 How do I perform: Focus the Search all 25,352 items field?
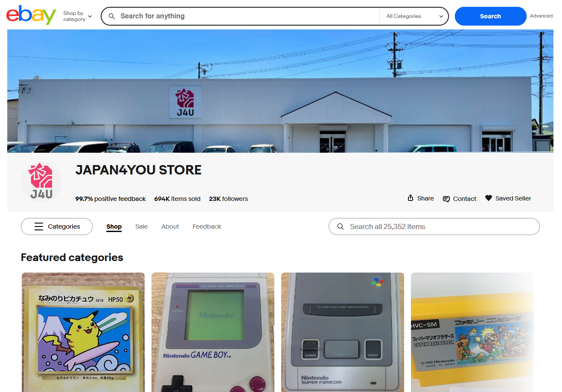pos(434,226)
